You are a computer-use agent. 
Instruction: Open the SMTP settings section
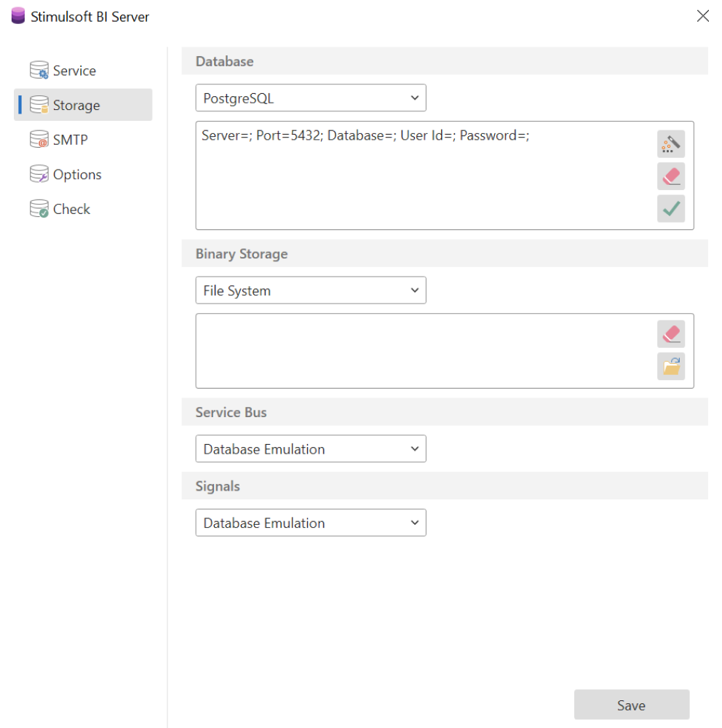coord(70,140)
